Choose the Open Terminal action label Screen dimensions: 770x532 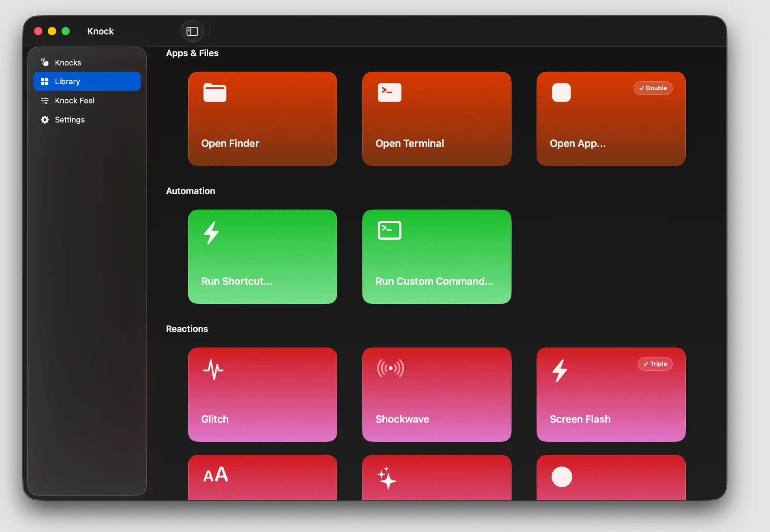coord(410,143)
